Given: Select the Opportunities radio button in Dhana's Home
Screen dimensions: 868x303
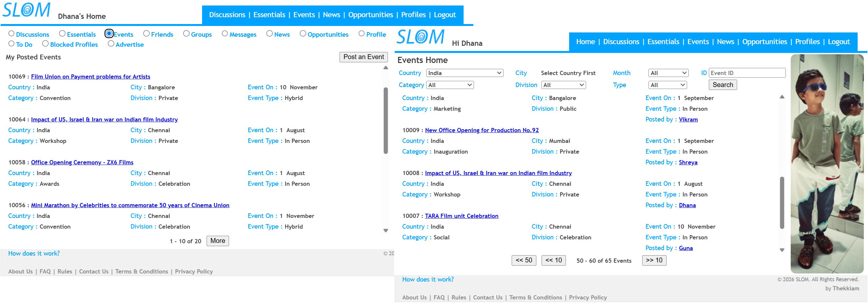Looking at the screenshot, I should 303,34.
